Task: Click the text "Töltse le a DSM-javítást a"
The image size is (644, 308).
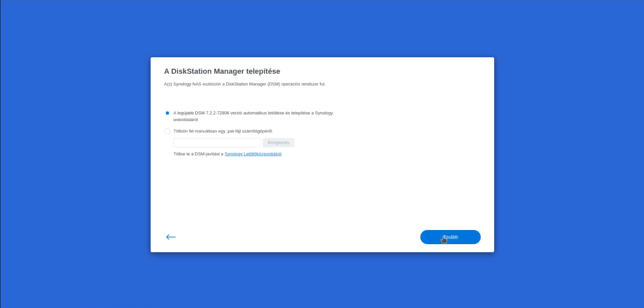Action: (198, 154)
